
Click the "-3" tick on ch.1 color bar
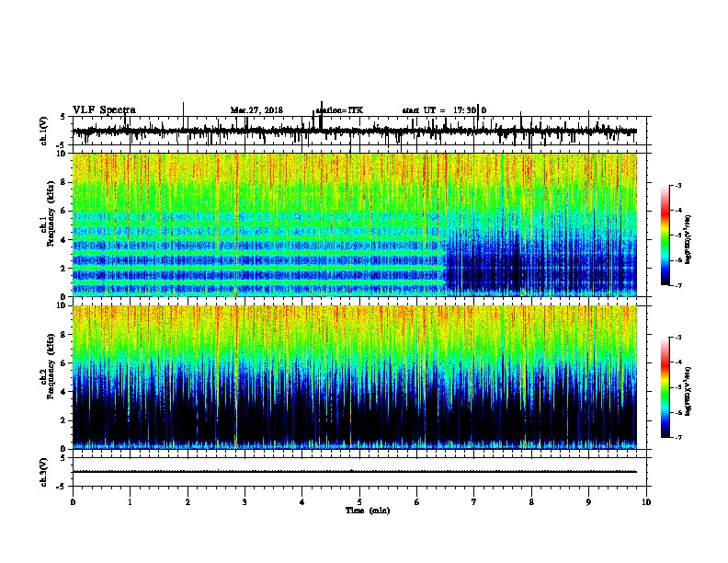tap(678, 186)
